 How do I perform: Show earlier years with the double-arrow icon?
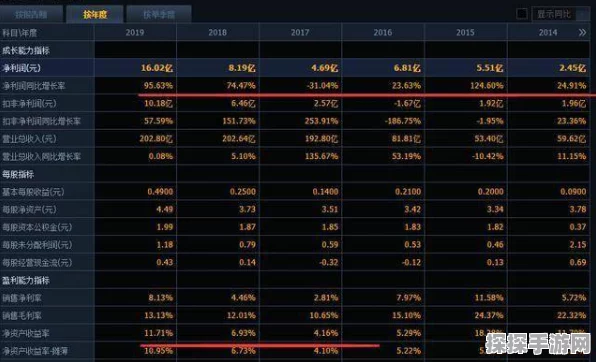click(582, 33)
